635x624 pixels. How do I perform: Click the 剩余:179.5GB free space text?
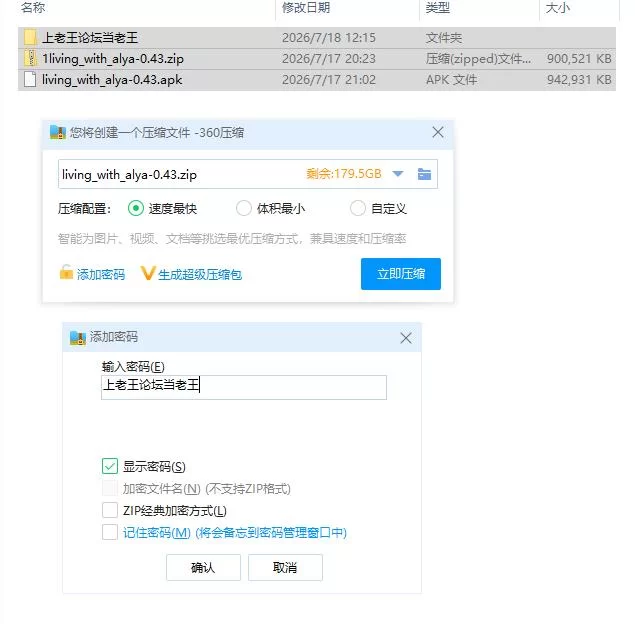[344, 174]
